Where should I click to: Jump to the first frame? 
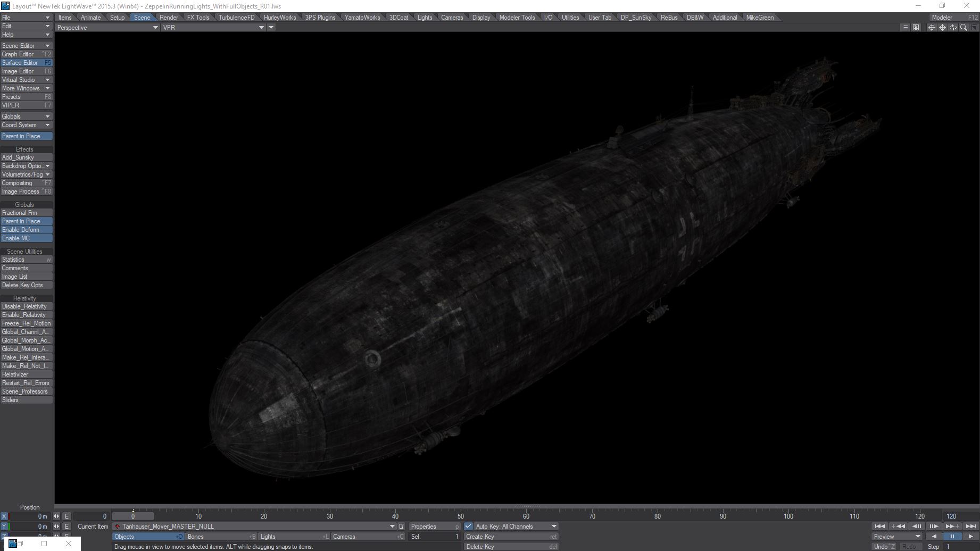pos(879,527)
